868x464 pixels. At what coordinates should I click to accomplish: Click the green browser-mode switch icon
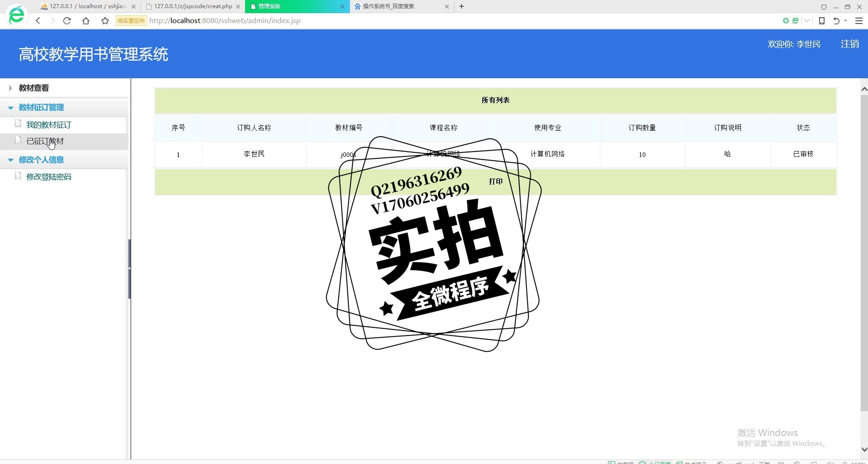[x=796, y=21]
